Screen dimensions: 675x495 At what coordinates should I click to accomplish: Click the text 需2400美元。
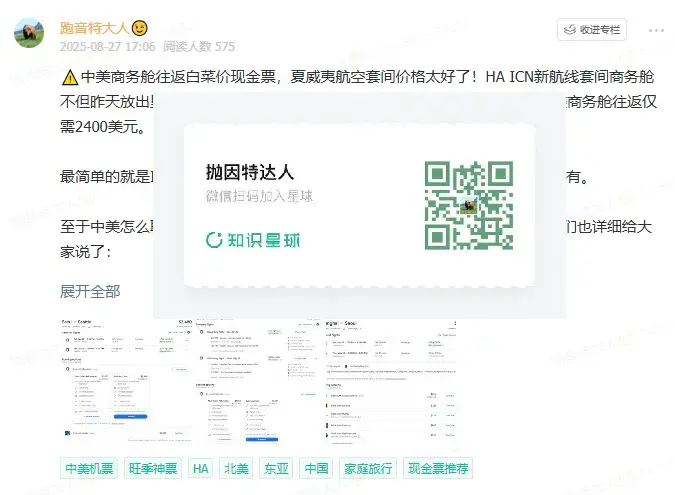(x=103, y=127)
